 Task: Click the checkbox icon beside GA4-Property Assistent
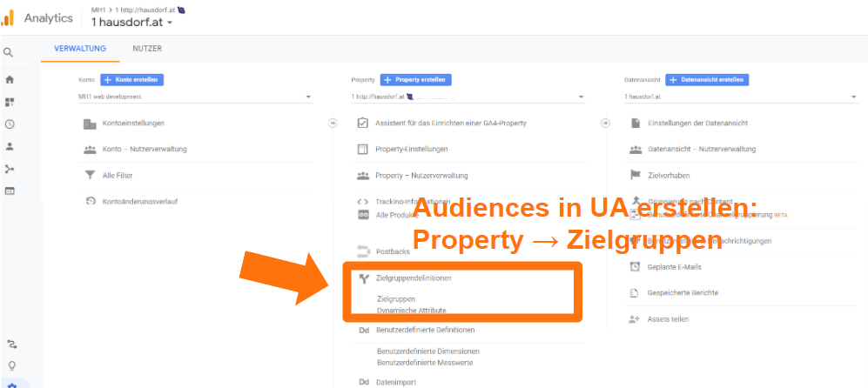(363, 123)
